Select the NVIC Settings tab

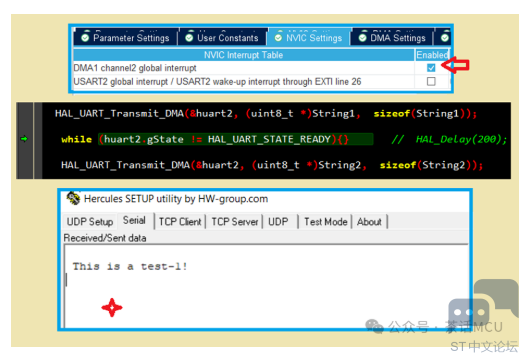(x=309, y=38)
